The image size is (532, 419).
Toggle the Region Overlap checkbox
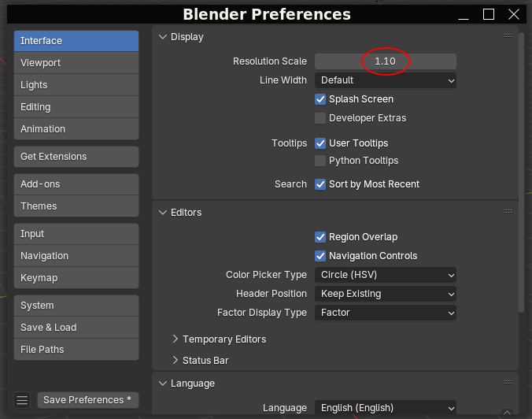click(x=320, y=237)
